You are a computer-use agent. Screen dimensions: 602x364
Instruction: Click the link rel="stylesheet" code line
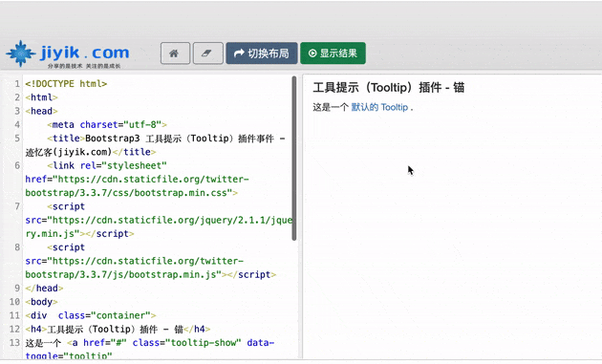pos(107,165)
